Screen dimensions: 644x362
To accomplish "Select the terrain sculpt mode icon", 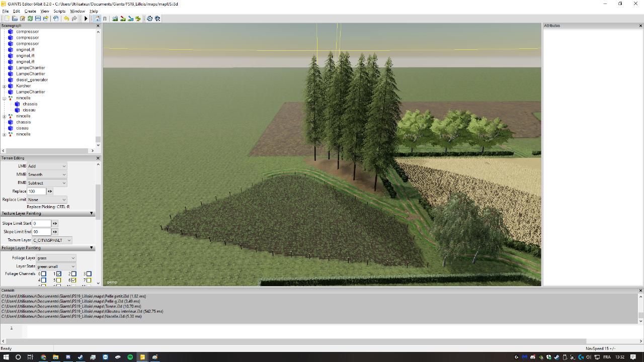I will 115,19.
